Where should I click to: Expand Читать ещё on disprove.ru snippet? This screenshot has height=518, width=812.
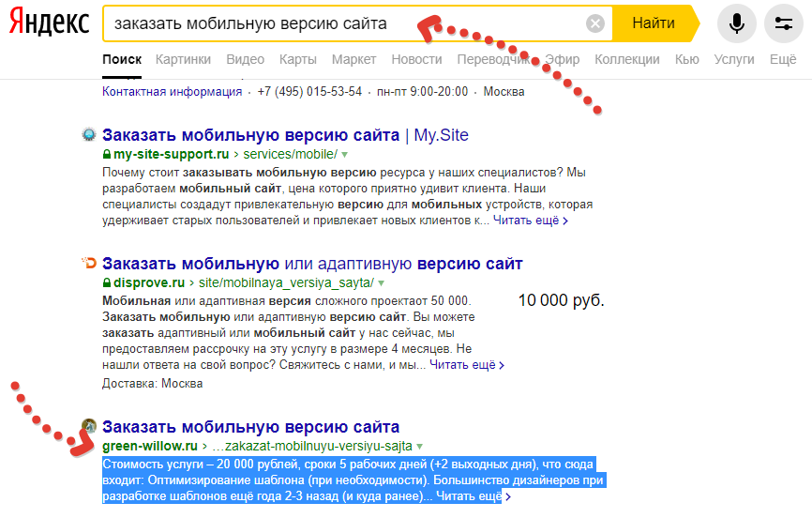click(467, 365)
